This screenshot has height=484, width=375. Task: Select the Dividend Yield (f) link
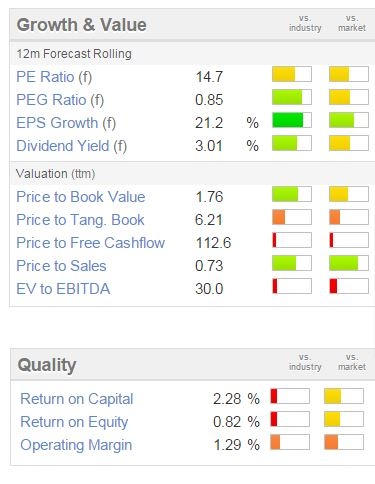click(72, 146)
